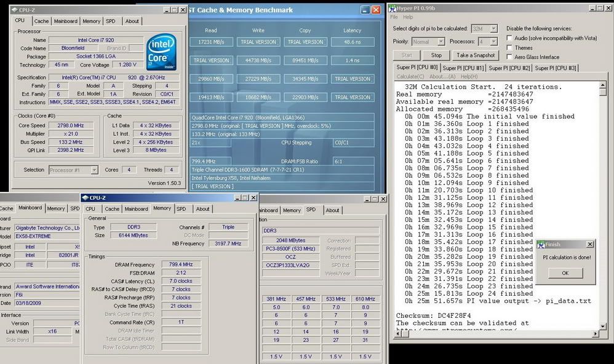Image resolution: width=614 pixels, height=364 pixels.
Task: Click the Hyper PI title bar icon
Action: point(392,8)
